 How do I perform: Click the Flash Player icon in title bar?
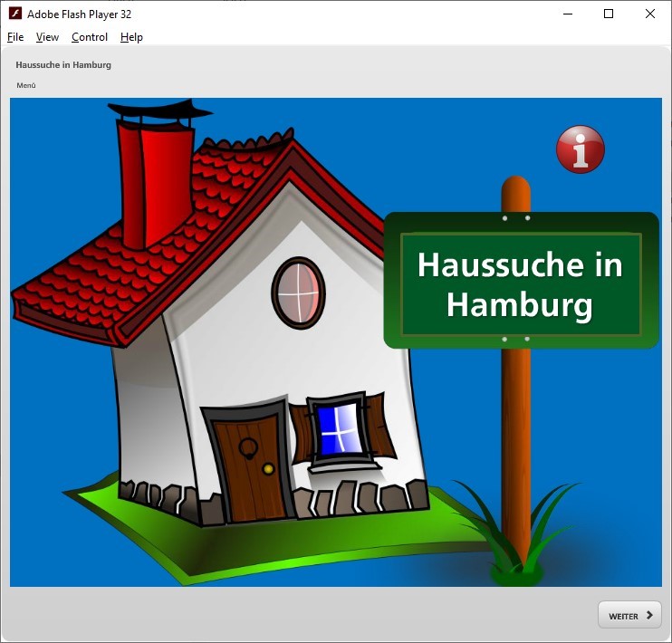point(14,14)
